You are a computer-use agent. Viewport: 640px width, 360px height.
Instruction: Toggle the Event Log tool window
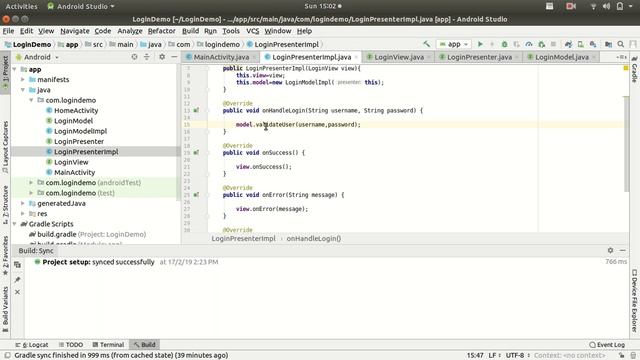pos(607,344)
